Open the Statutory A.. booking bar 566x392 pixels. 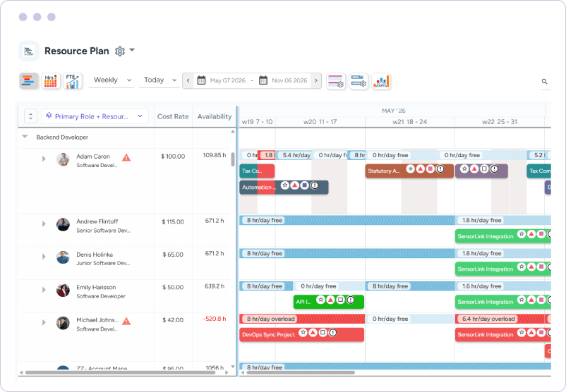tap(409, 171)
